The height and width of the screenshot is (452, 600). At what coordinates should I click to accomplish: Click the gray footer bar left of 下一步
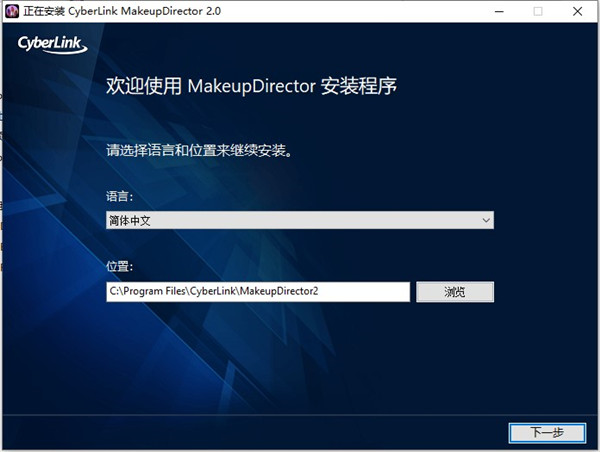(x=250, y=432)
